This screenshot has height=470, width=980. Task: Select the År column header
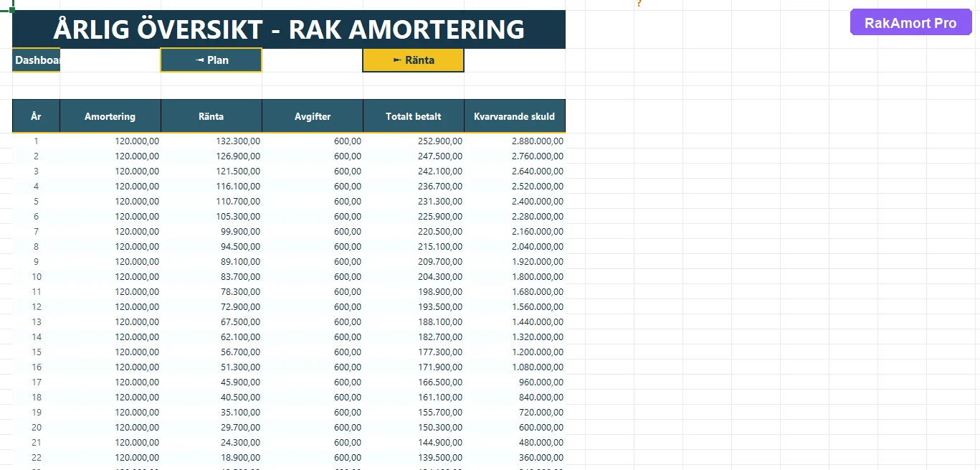pos(37,116)
